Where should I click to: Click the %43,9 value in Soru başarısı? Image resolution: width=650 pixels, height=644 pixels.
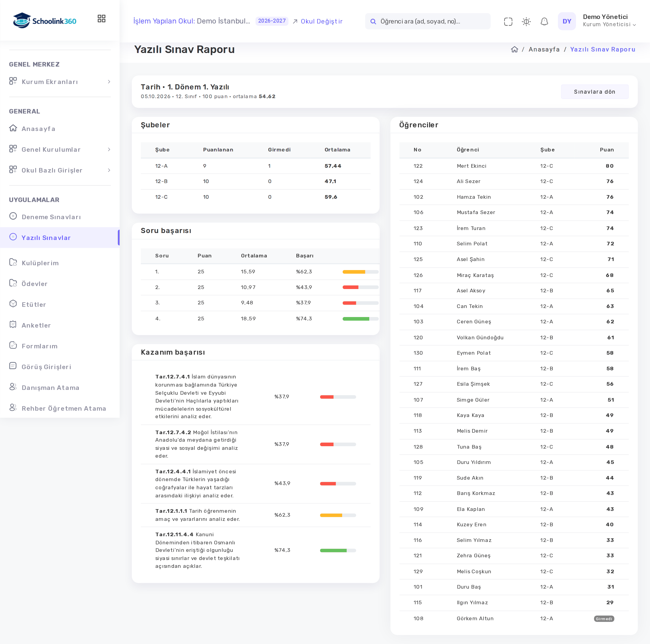304,288
